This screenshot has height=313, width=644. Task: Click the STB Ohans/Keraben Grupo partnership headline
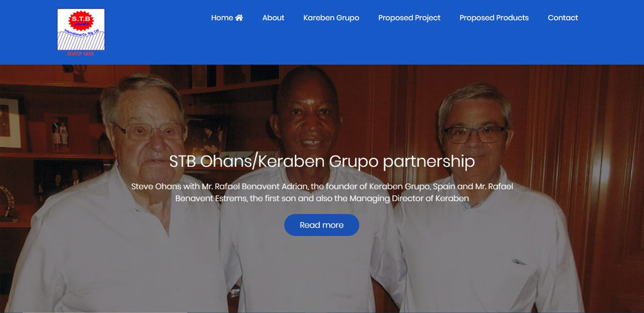[x=322, y=161]
